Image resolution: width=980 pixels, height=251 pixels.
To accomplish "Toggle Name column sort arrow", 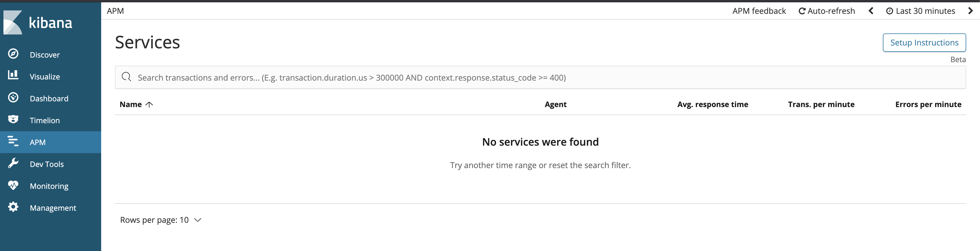I will tap(149, 105).
